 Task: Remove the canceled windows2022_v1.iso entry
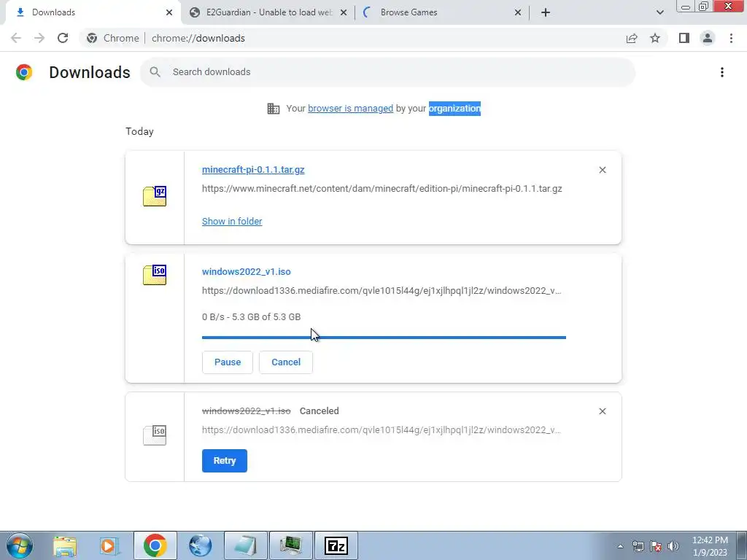click(602, 411)
